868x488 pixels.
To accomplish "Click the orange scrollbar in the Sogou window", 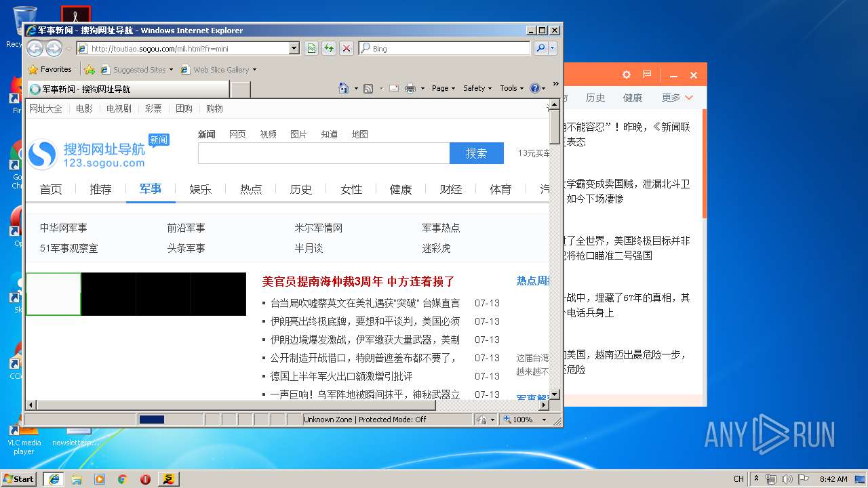I will click(705, 163).
